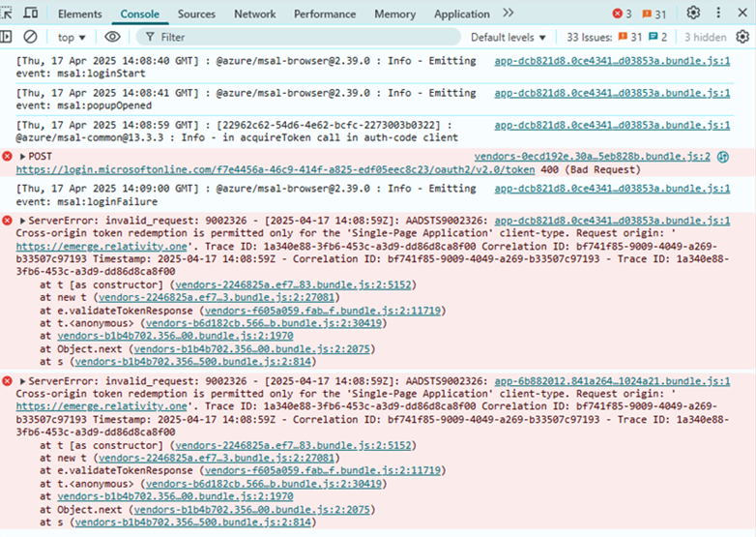
Task: Close the DevTools panel
Action: (x=742, y=13)
